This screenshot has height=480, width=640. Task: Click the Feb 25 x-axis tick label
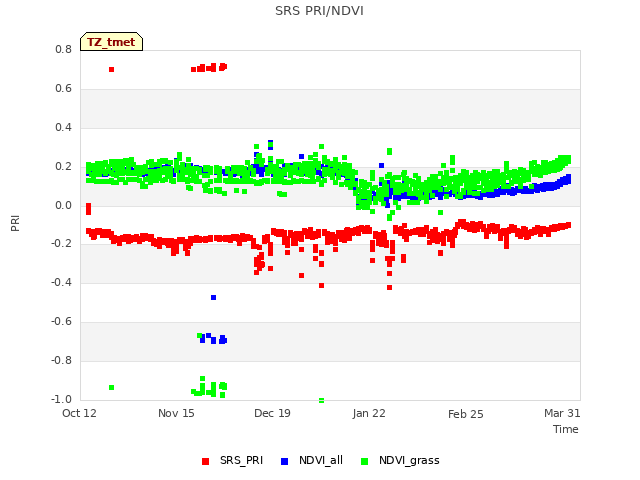(465, 414)
